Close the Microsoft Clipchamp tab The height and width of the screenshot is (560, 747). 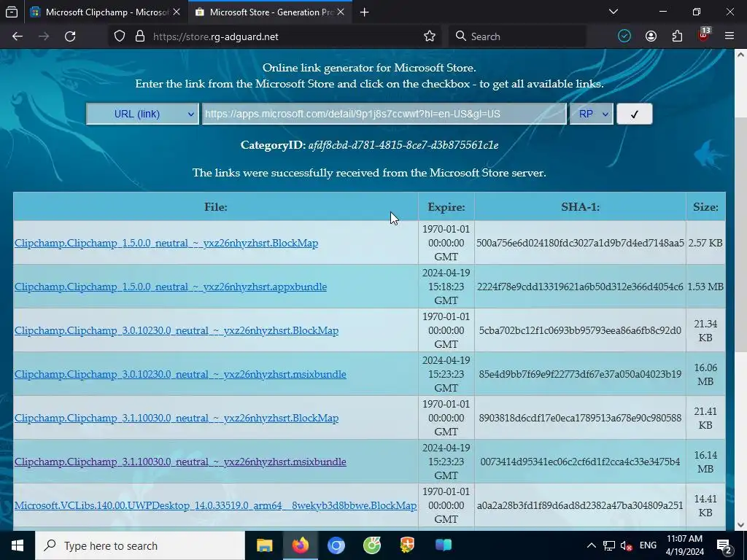[177, 12]
